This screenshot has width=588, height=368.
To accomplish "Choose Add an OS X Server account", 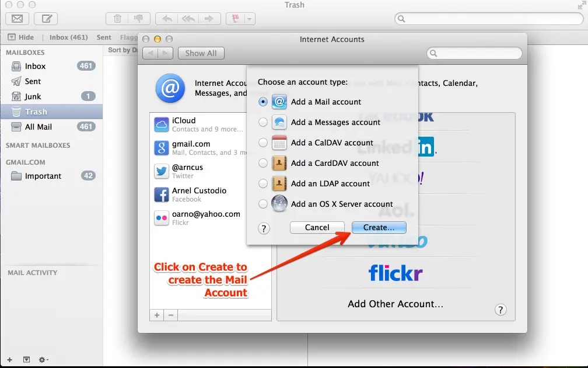I will 263,204.
